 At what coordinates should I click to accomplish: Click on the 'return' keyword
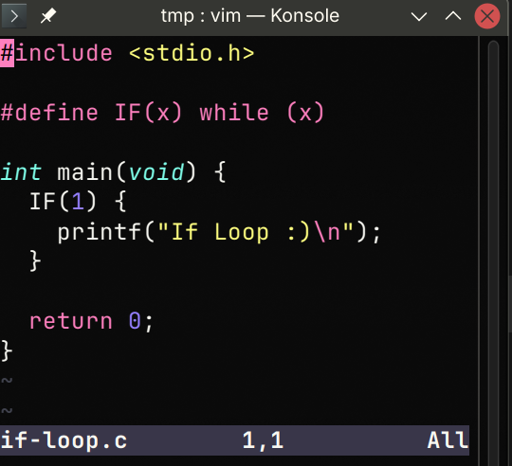point(71,321)
